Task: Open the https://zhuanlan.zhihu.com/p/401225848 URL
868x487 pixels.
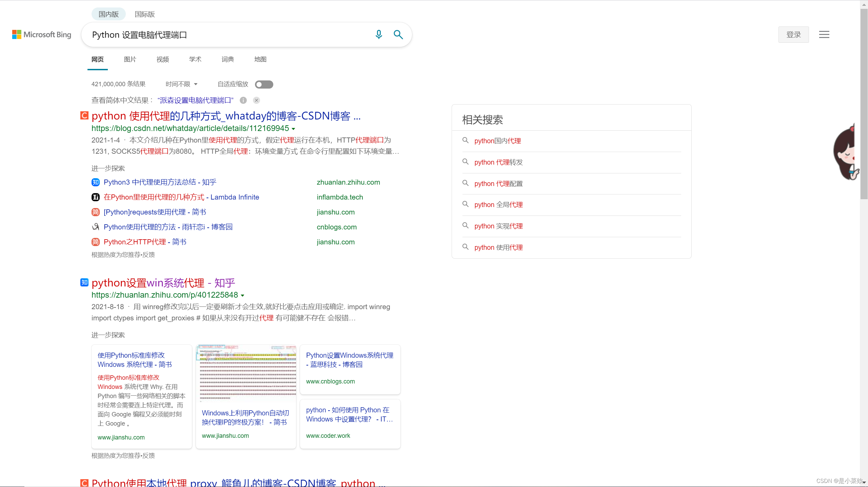Action: [165, 295]
